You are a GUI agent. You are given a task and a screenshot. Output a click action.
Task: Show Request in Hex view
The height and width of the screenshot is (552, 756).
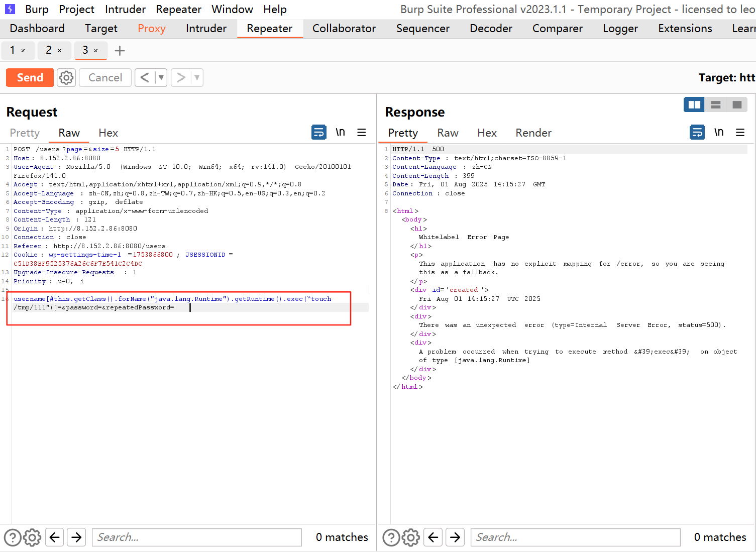(109, 133)
